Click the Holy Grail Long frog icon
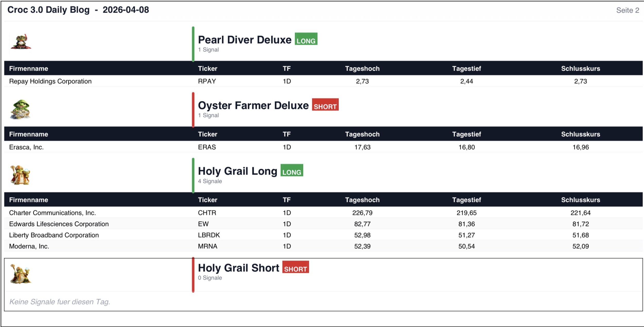 pyautogui.click(x=20, y=175)
